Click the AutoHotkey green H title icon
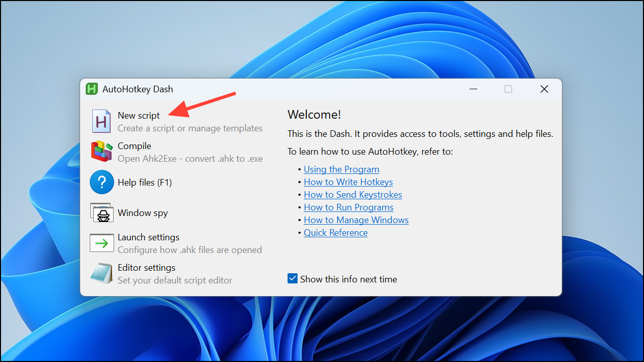The height and width of the screenshot is (362, 644). pos(92,89)
